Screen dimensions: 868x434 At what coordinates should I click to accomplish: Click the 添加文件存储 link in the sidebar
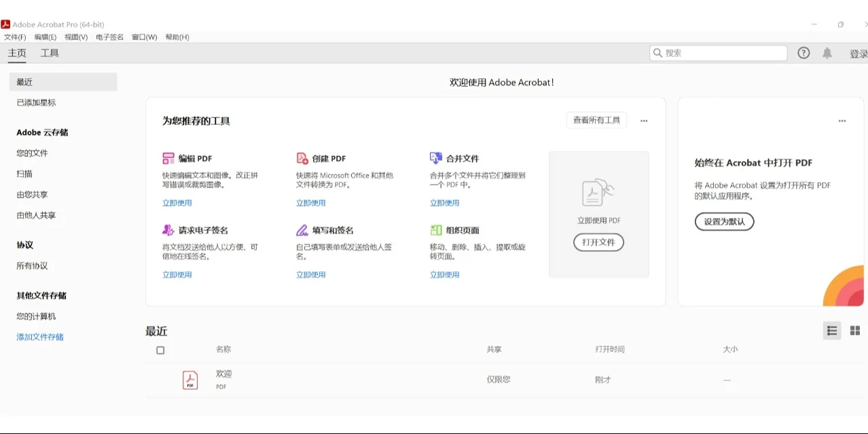pyautogui.click(x=39, y=336)
